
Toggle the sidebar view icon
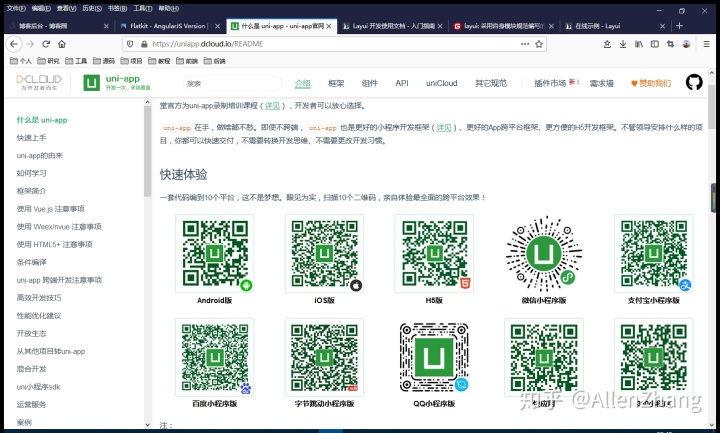click(x=655, y=44)
